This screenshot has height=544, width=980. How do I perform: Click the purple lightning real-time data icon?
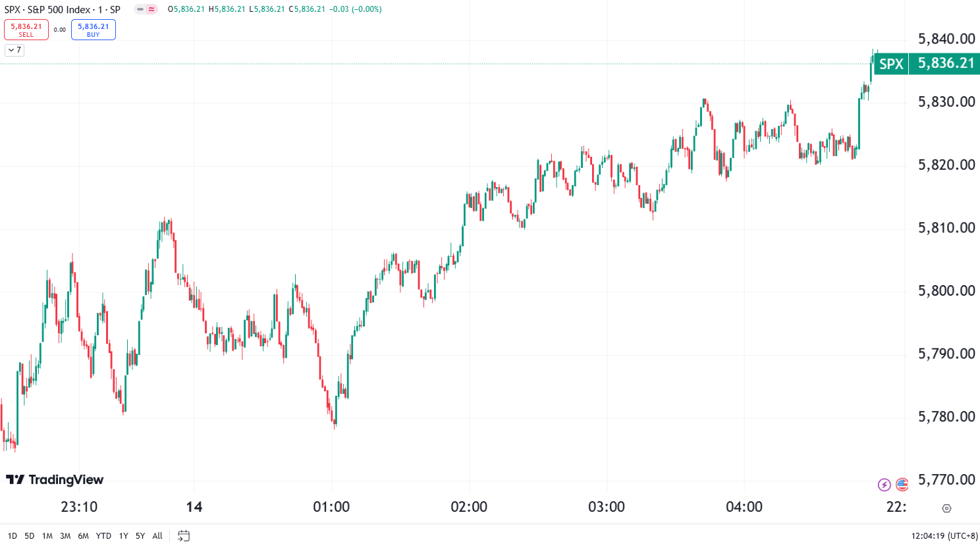(883, 485)
